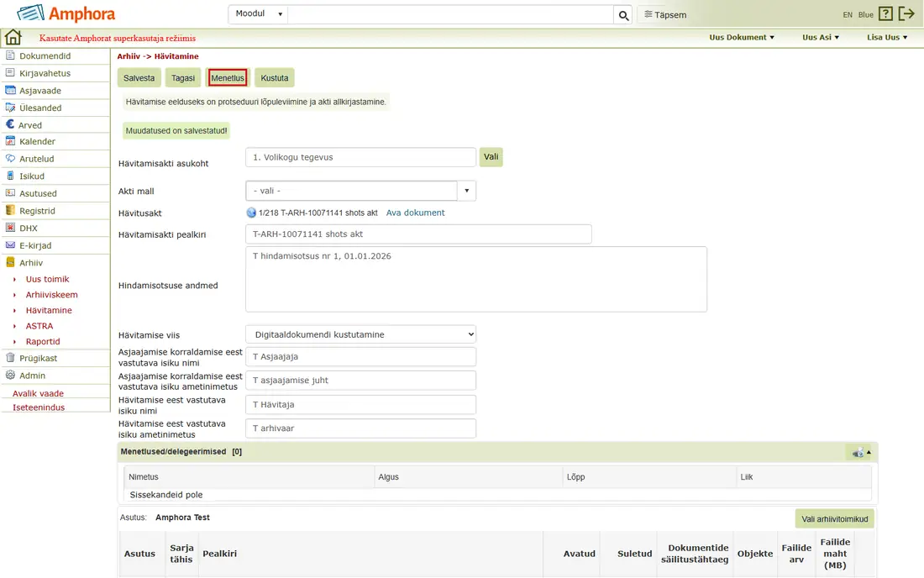The width and height of the screenshot is (924, 578).
Task: Expand the Lisa Uus menu
Action: click(x=887, y=37)
